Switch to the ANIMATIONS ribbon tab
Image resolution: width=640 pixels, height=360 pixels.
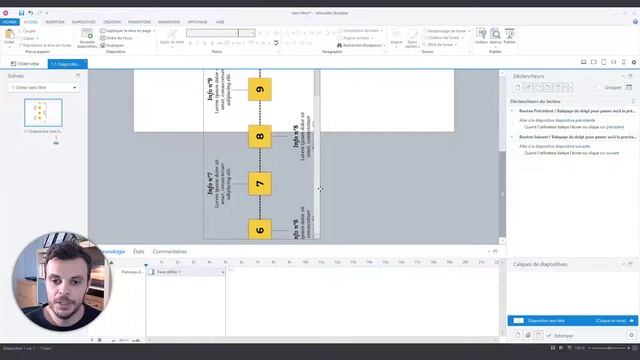tap(169, 22)
